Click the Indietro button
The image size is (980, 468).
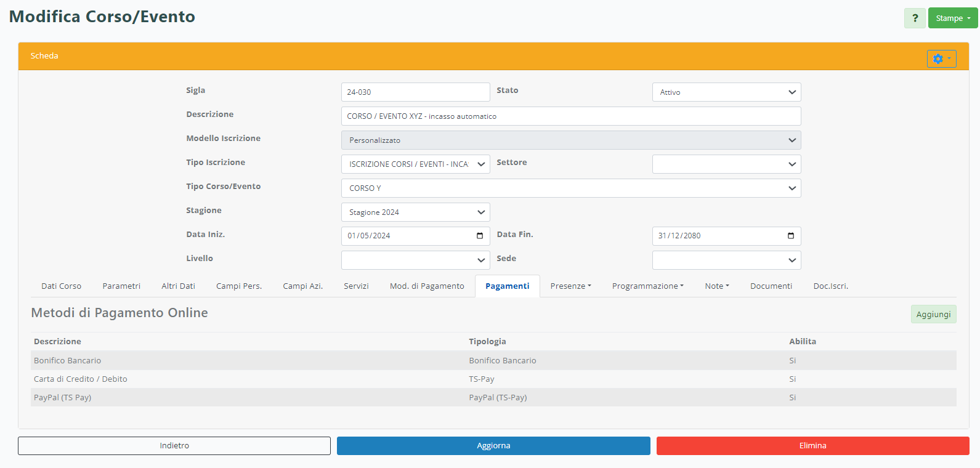(174, 446)
